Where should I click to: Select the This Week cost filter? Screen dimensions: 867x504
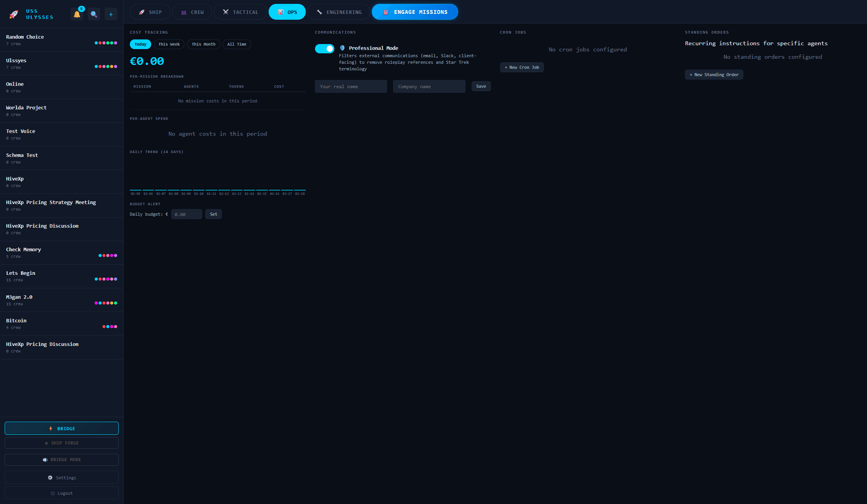click(x=169, y=44)
